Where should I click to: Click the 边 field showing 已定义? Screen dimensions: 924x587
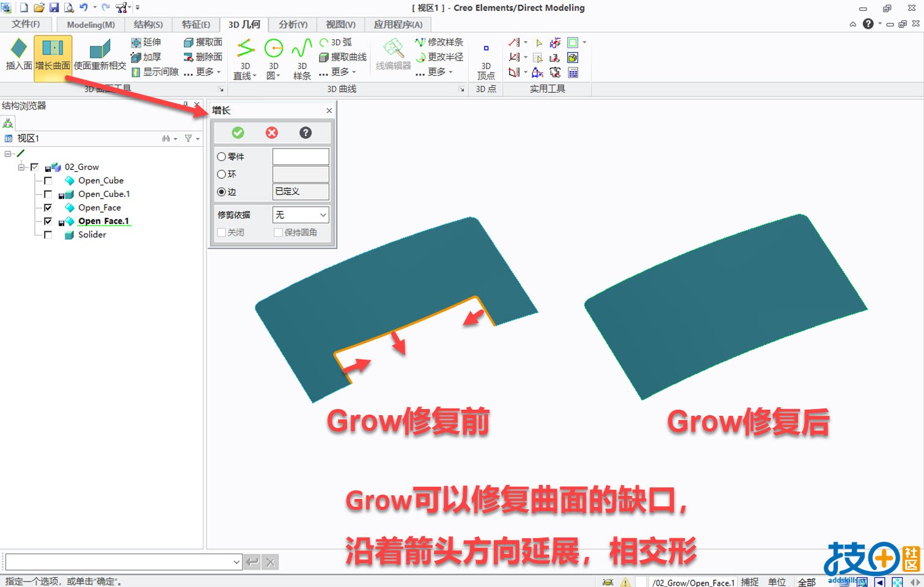click(x=301, y=191)
